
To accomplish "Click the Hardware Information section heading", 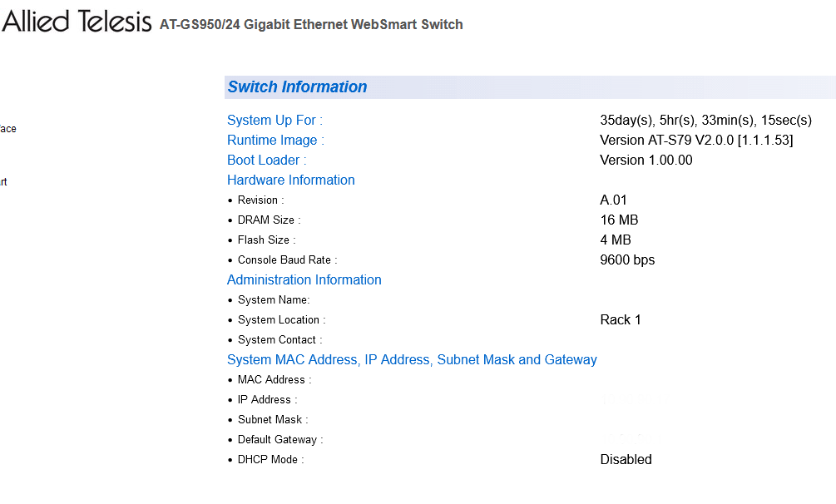I will [x=290, y=180].
